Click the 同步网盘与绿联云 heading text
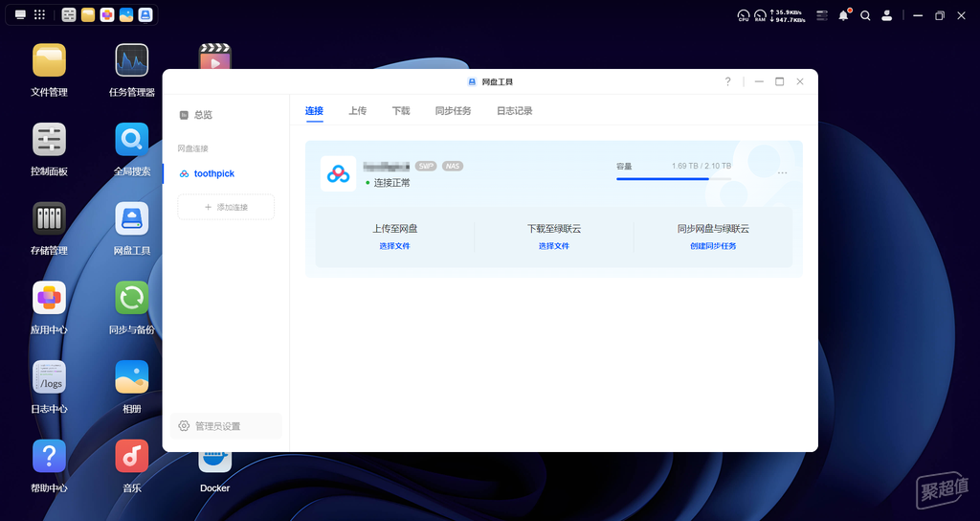This screenshot has height=521, width=980. tap(713, 229)
